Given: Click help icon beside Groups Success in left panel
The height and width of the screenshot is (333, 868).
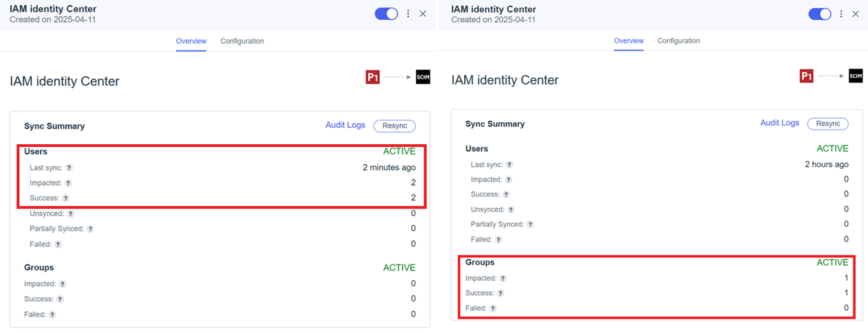Looking at the screenshot, I should pos(60,299).
